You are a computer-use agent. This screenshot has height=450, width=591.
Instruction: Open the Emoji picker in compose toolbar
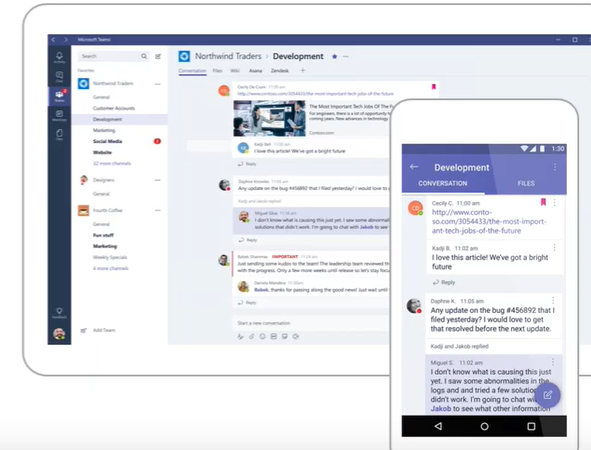(262, 336)
